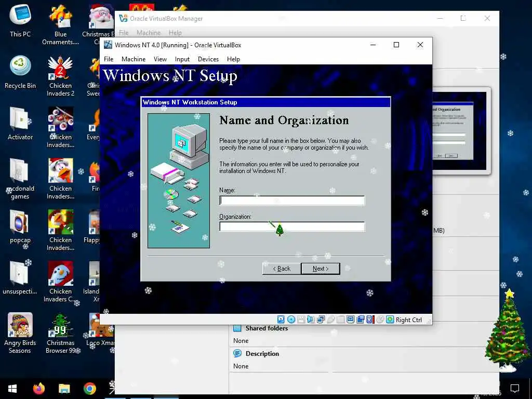The image size is (532, 399).
Task: Click the display monitor status bar icon
Action: click(x=351, y=320)
